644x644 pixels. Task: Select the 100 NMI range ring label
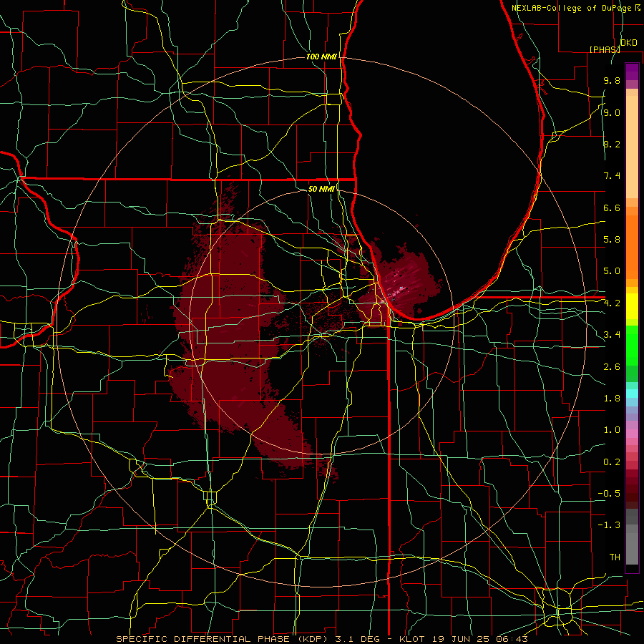coord(321,57)
